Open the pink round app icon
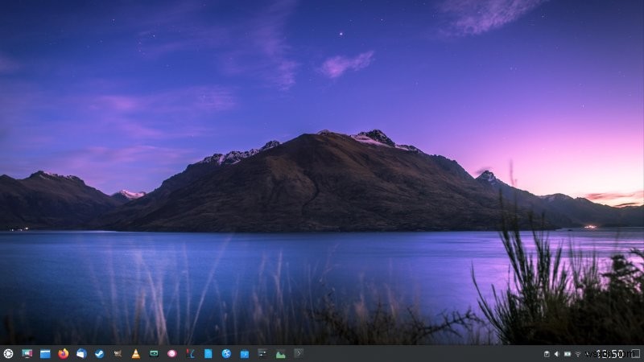 (x=172, y=353)
